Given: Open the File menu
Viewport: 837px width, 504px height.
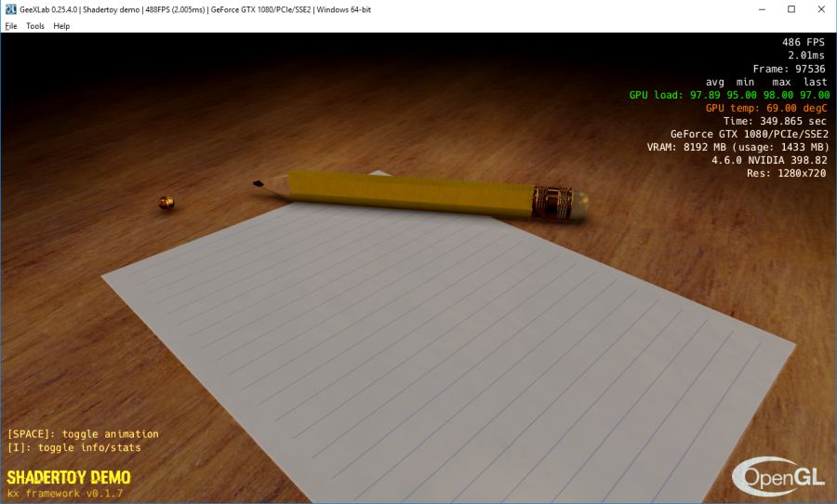Looking at the screenshot, I should (11, 26).
